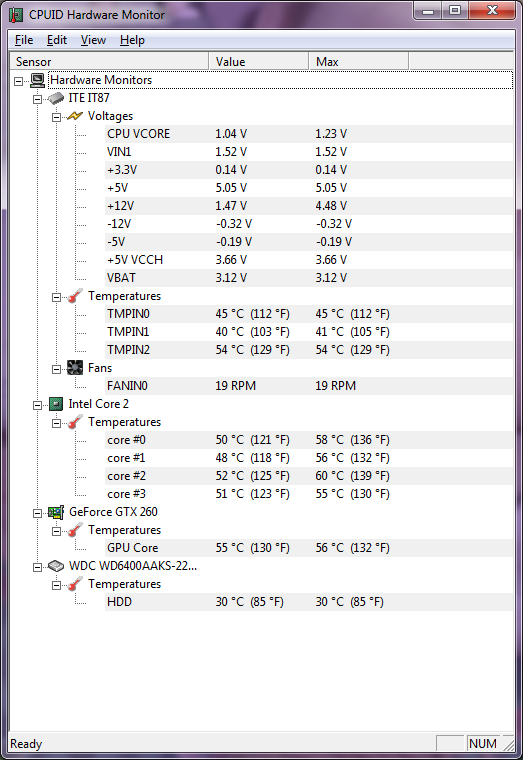This screenshot has width=523, height=760.
Task: Click the 60 °C max value for core #2
Action: point(352,475)
